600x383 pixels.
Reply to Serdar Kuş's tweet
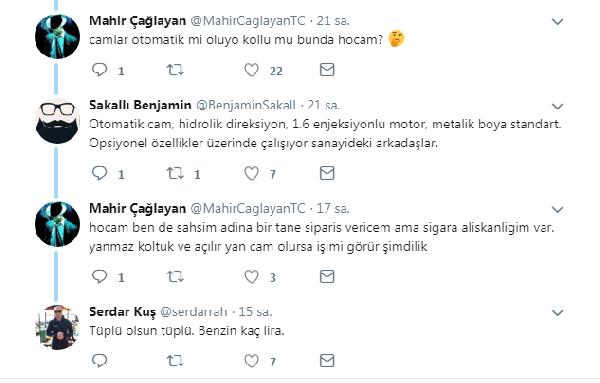[x=99, y=360]
